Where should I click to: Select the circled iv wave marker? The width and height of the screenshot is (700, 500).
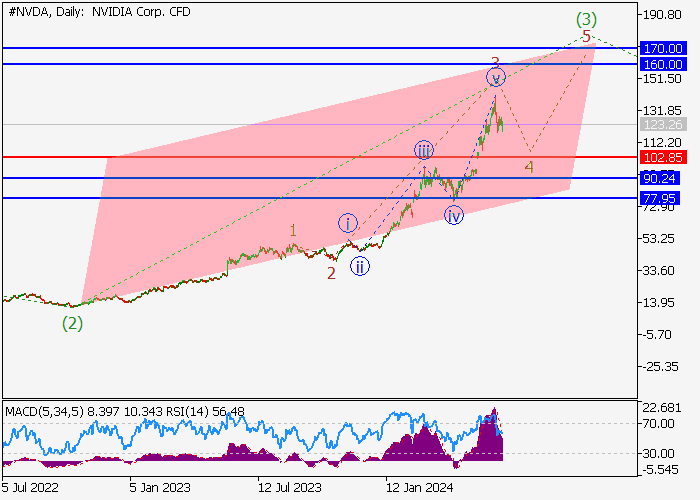[454, 216]
